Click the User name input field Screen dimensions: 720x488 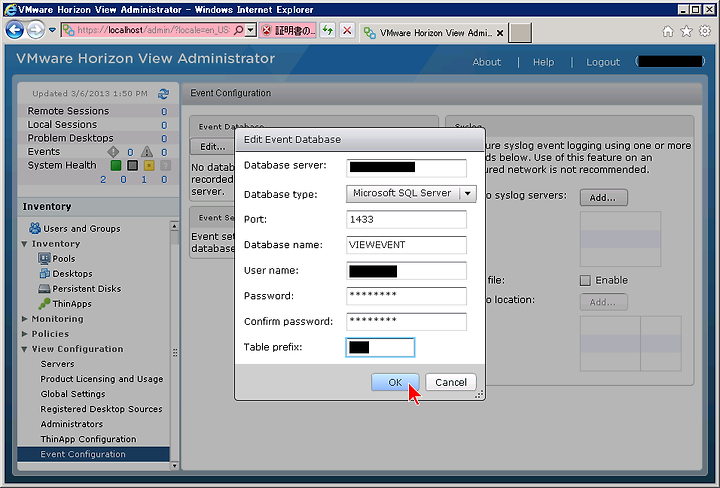pyautogui.click(x=406, y=271)
